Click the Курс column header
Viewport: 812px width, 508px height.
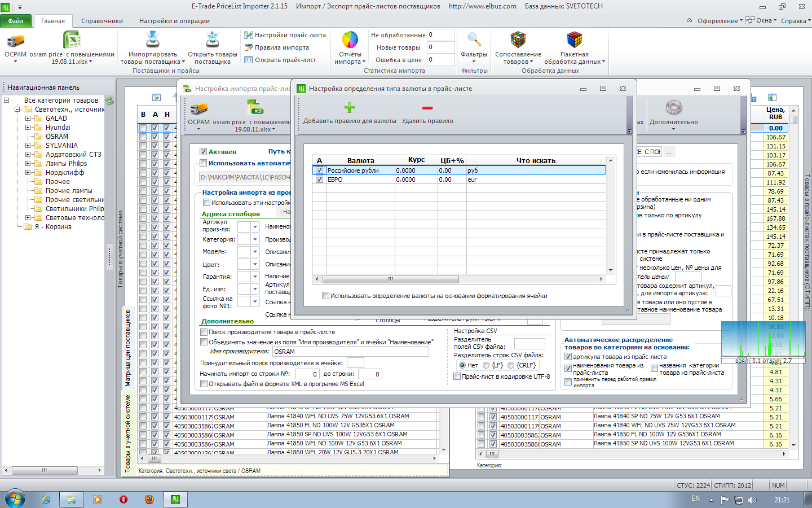coord(416,160)
